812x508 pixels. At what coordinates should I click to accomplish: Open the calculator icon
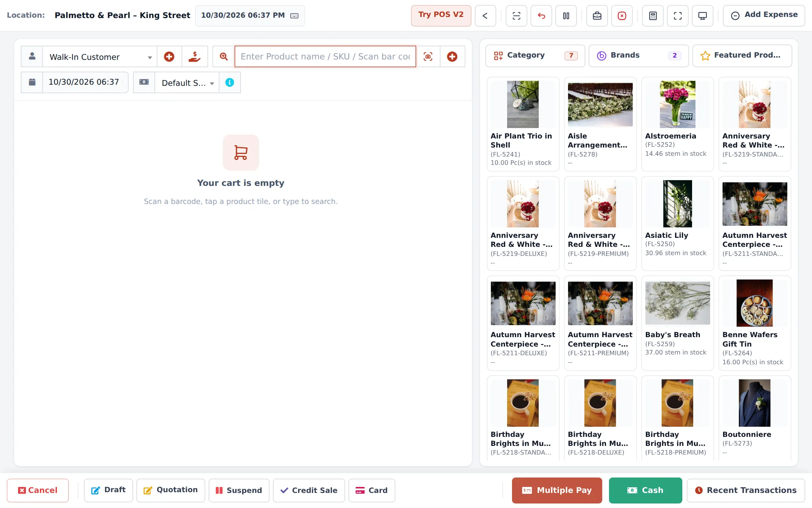(653, 16)
